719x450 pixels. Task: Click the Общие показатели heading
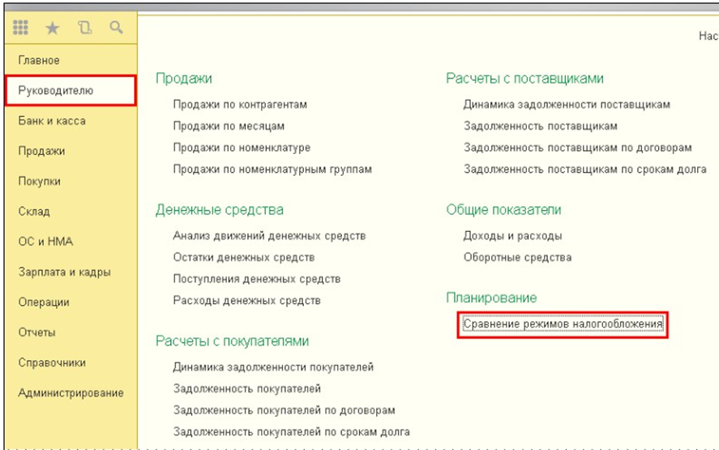pos(503,210)
